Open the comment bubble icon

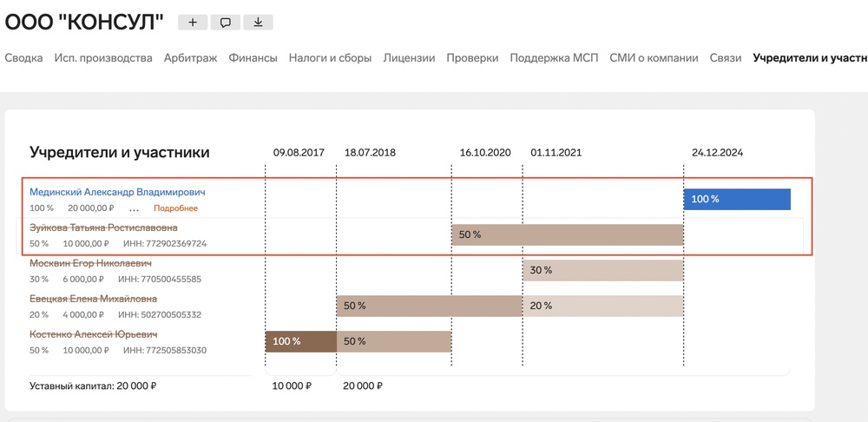[225, 23]
